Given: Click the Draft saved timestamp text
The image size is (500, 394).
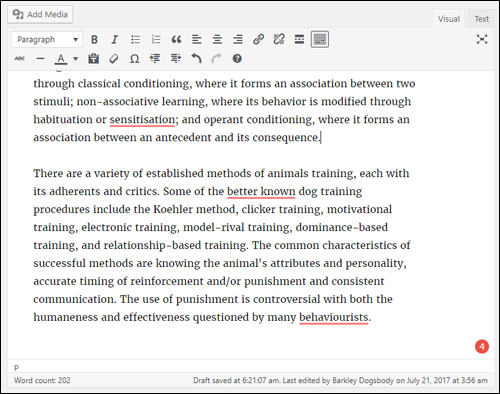Looking at the screenshot, I should (x=237, y=380).
